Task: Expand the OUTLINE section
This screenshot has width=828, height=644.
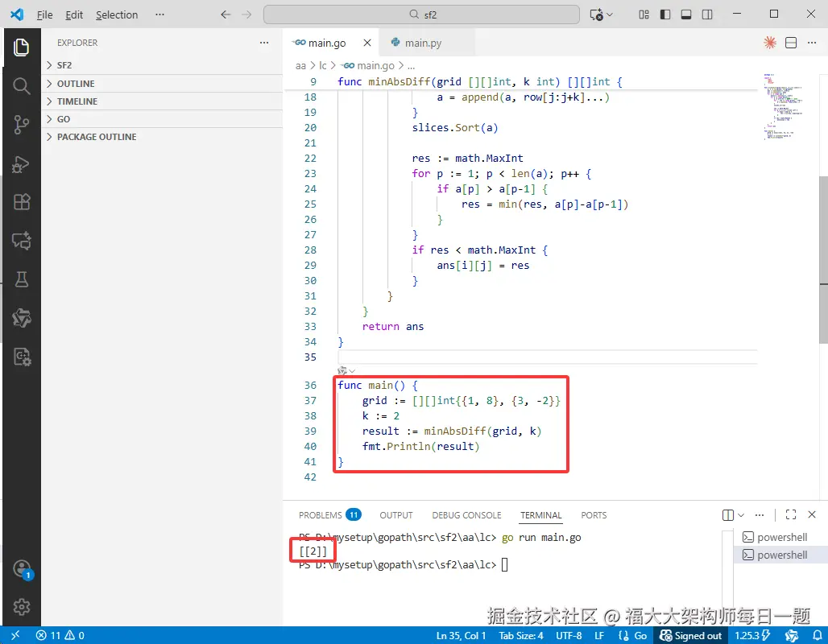Action: point(162,84)
